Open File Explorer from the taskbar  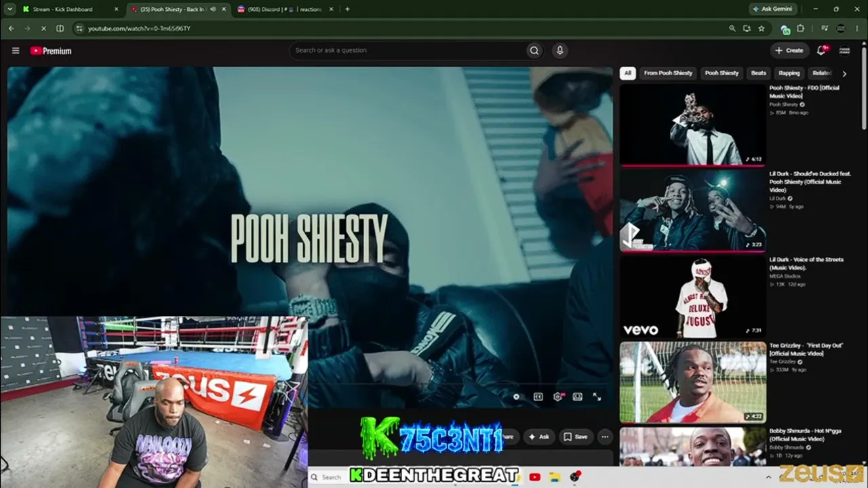554,477
